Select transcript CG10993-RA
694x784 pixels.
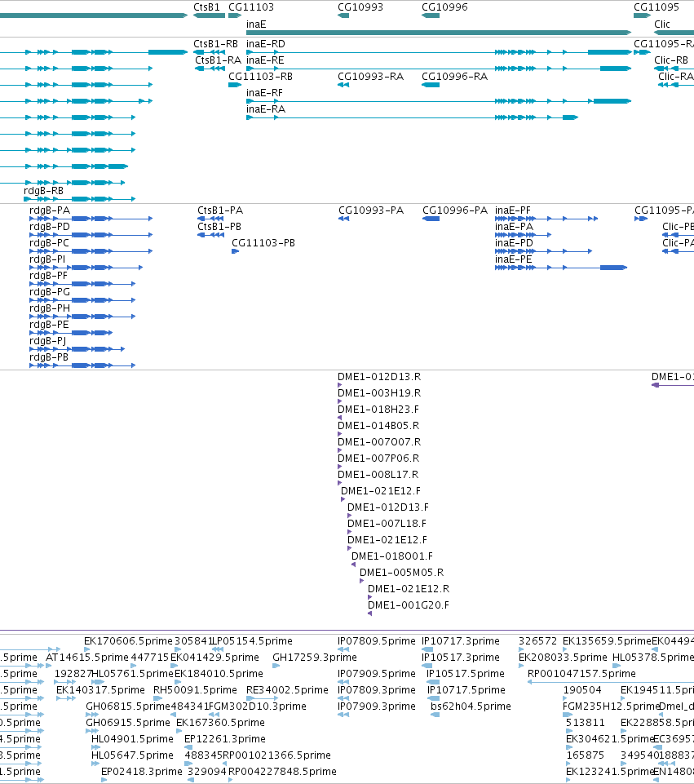pos(343,85)
